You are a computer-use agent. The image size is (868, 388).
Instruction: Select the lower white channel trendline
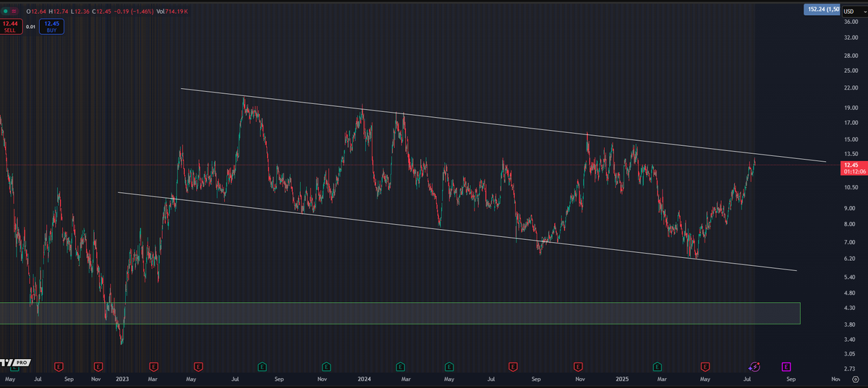[x=434, y=228]
